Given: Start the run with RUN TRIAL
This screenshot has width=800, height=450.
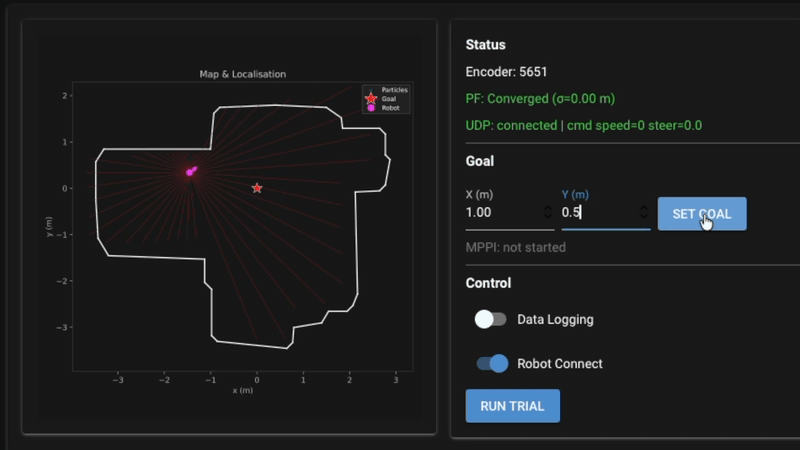Looking at the screenshot, I should click(512, 406).
